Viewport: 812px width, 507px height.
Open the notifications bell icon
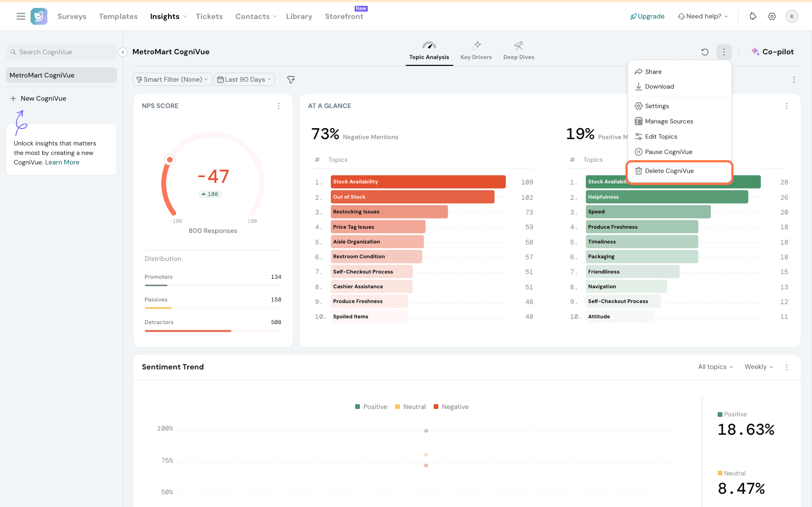pos(753,16)
